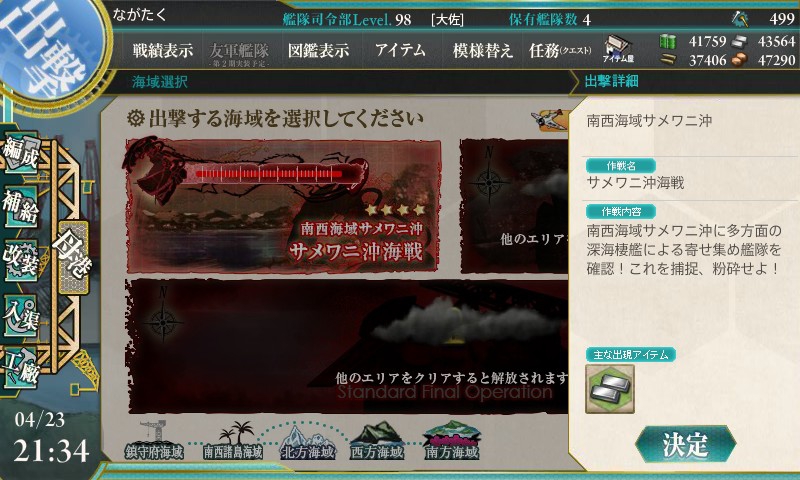The height and width of the screenshot is (480, 800).
Task: Click the steel item drop icon
Action: pos(610,389)
